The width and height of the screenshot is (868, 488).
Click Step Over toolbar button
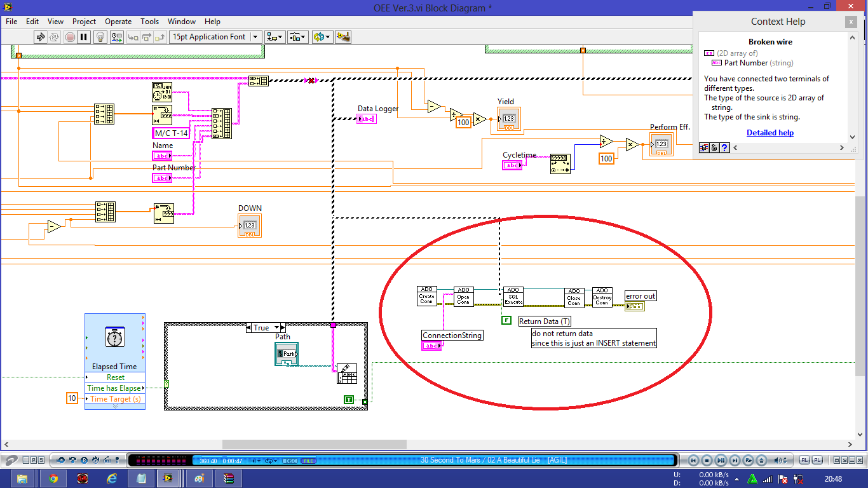click(146, 37)
